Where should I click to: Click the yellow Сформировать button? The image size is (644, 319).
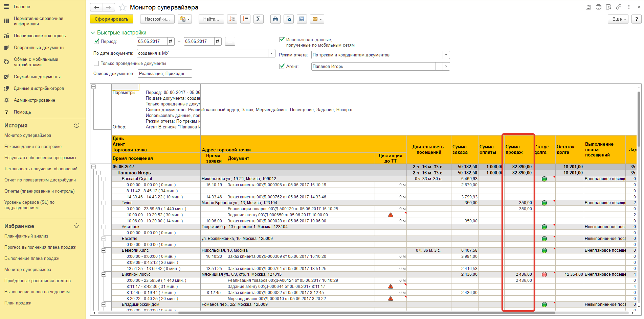pyautogui.click(x=111, y=19)
